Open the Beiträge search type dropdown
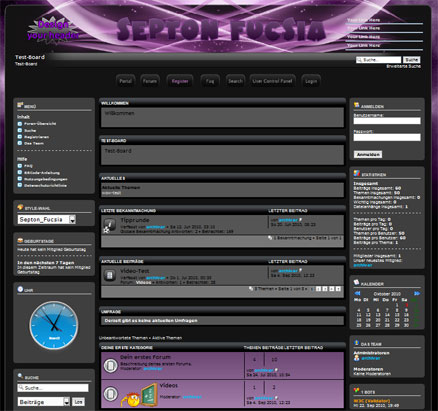The image size is (438, 411). 44,402
